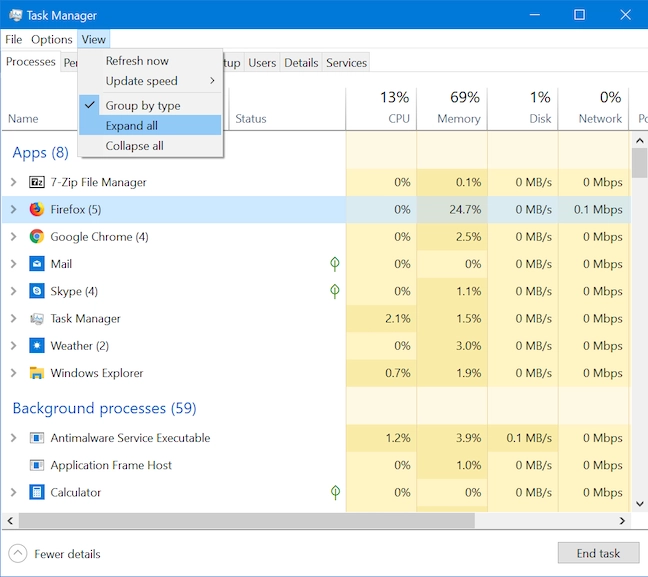Click the Fewer details link
The width and height of the screenshot is (648, 577).
tap(67, 554)
